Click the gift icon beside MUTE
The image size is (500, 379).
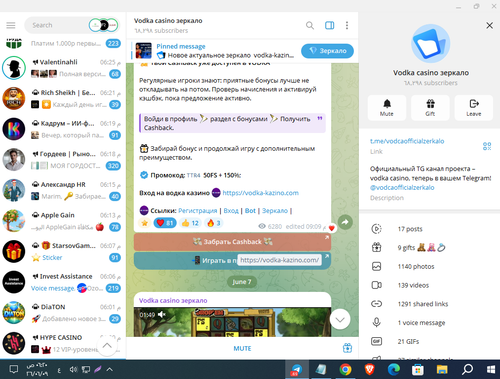click(x=347, y=348)
